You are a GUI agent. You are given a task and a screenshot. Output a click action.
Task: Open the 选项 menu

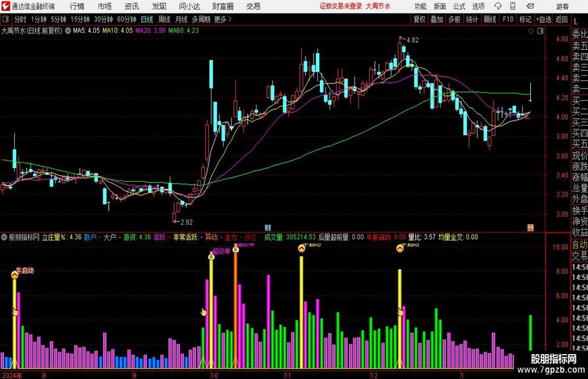[x=478, y=6]
